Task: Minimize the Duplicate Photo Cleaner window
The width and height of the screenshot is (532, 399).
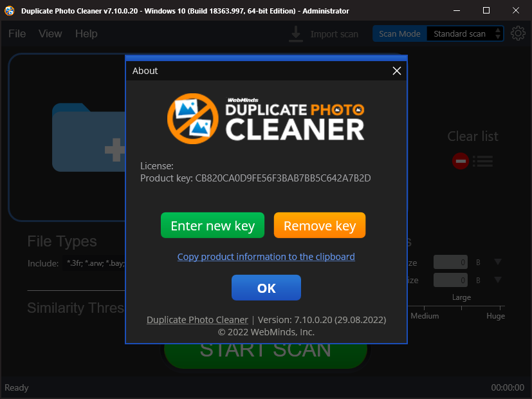Action: click(457, 10)
